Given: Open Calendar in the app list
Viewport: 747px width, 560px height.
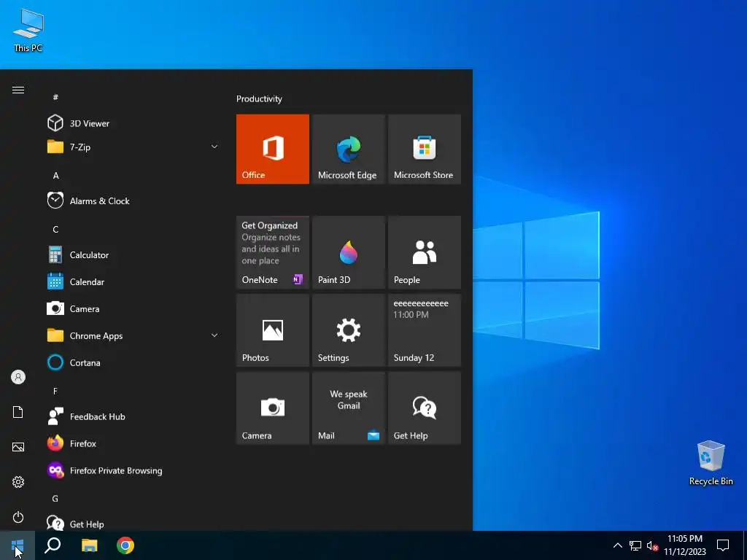Looking at the screenshot, I should tap(133, 282).
